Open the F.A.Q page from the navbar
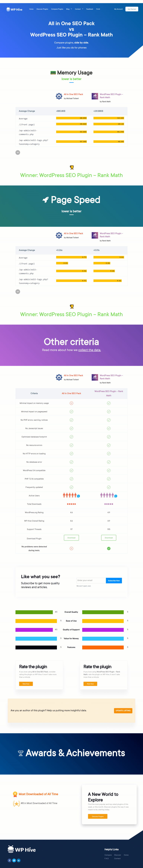The image size is (143, 868). coord(97,9)
